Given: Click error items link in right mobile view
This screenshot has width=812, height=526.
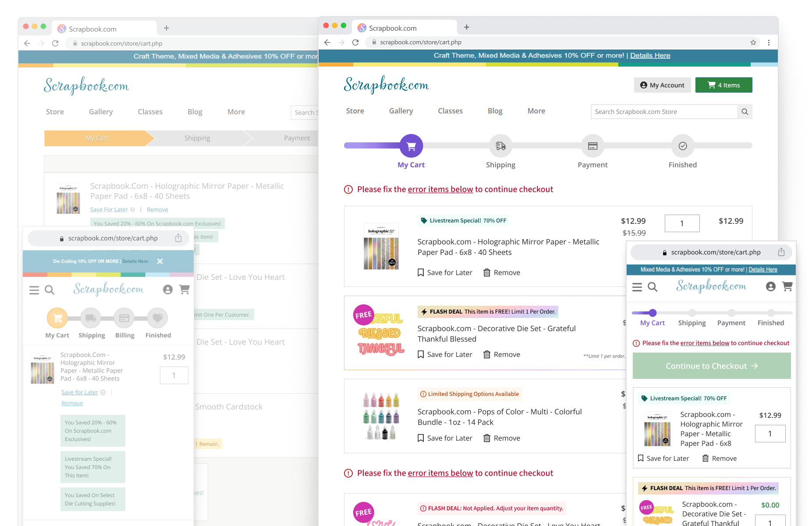Looking at the screenshot, I should 705,343.
